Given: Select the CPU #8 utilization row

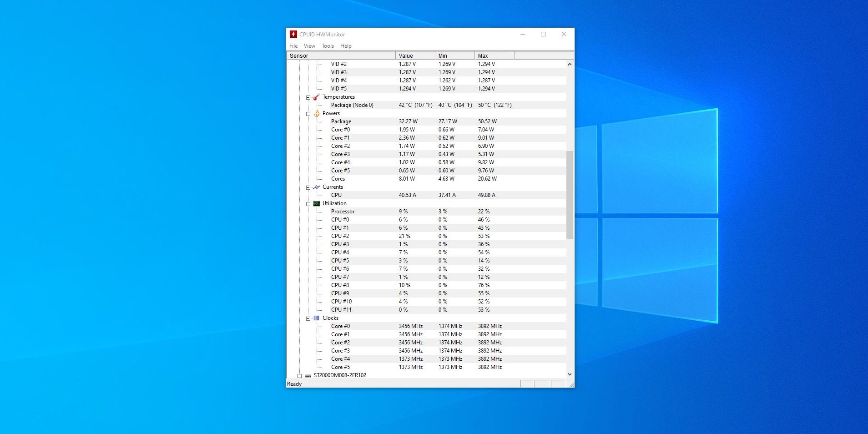Looking at the screenshot, I should 340,285.
